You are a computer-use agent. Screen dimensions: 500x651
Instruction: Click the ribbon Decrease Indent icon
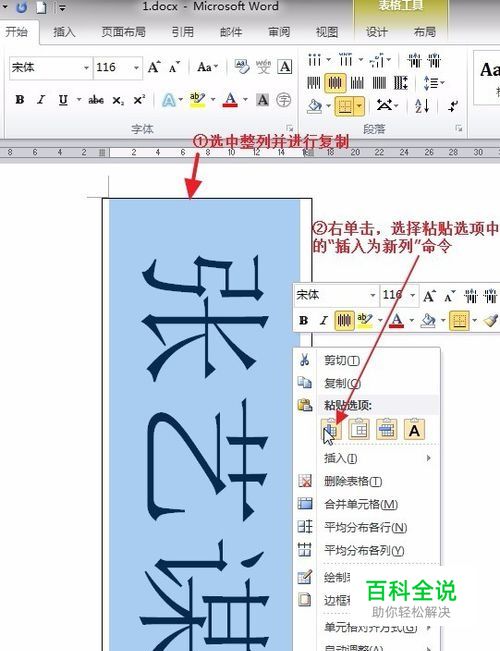[414, 61]
